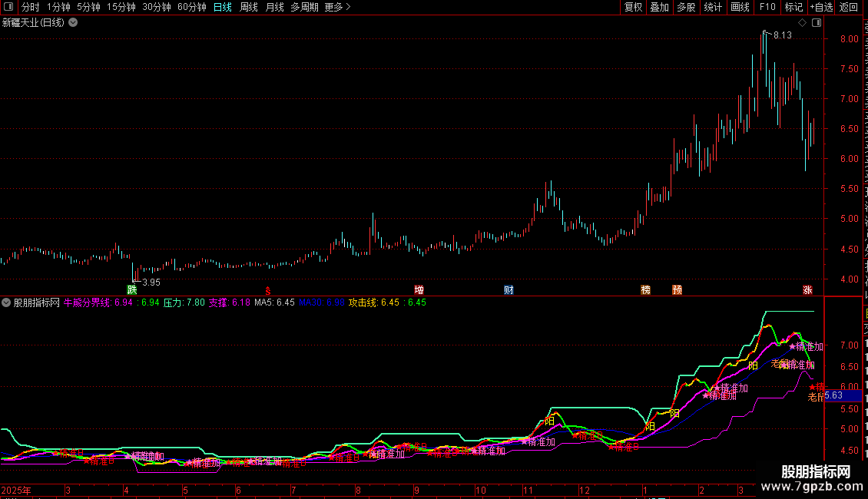
Task: Select the 15分钟 period tab
Action: pyautogui.click(x=121, y=7)
